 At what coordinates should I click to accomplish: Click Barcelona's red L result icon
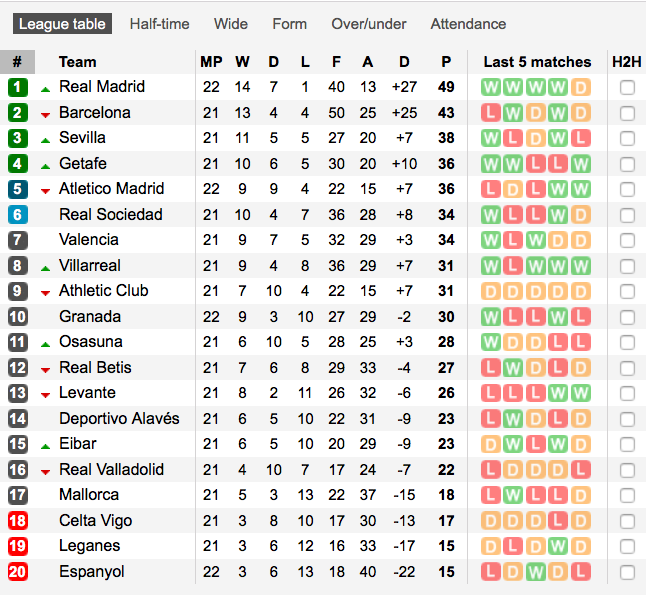[490, 113]
